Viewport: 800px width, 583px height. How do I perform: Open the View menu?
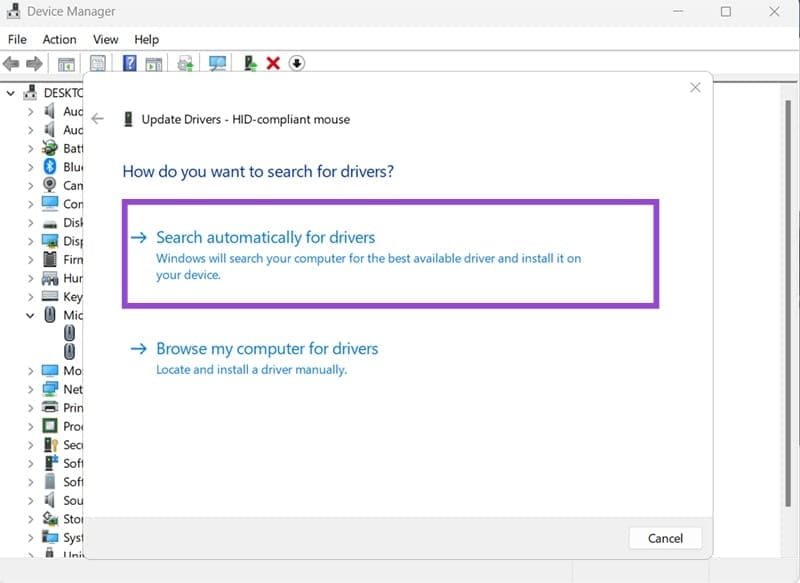(x=105, y=40)
